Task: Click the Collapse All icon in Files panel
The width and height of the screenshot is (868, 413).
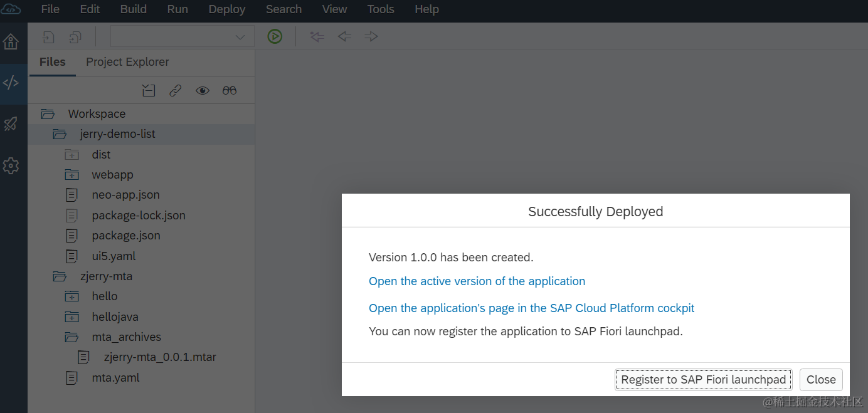Action: (x=148, y=91)
